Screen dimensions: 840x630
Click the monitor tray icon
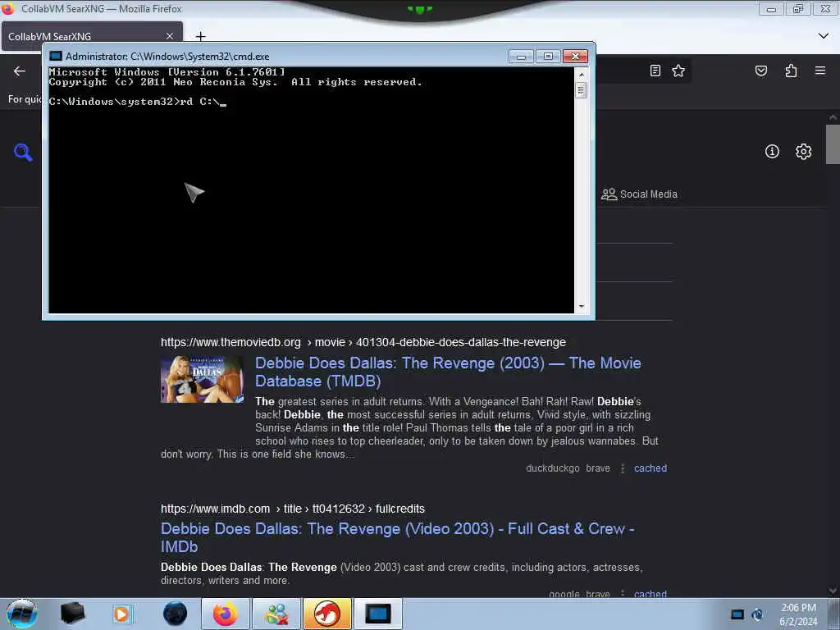click(x=737, y=614)
